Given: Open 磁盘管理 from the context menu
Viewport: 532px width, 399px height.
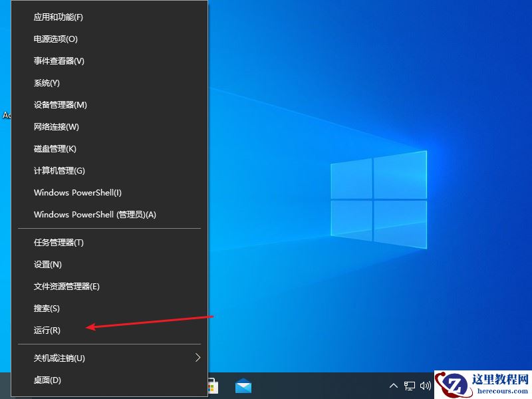Looking at the screenshot, I should 55,148.
